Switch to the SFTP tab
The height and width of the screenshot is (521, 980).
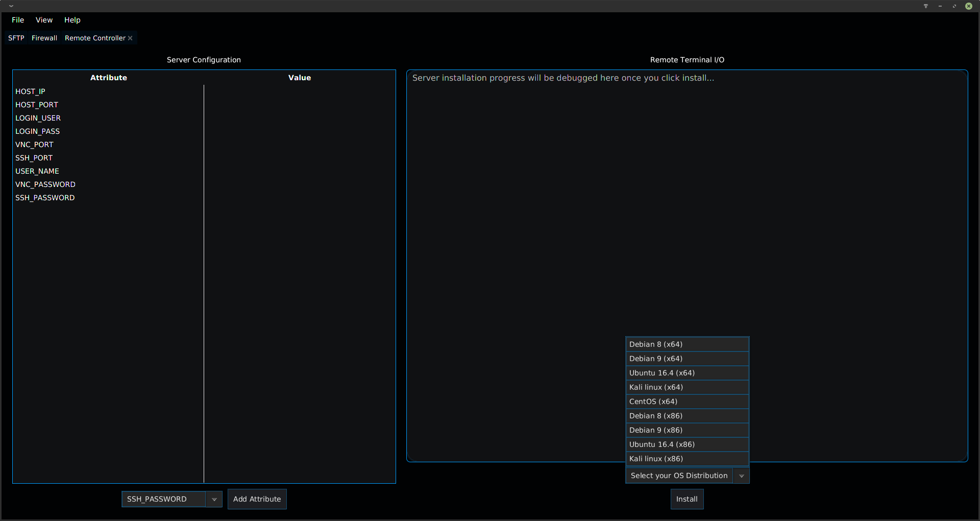click(x=16, y=38)
